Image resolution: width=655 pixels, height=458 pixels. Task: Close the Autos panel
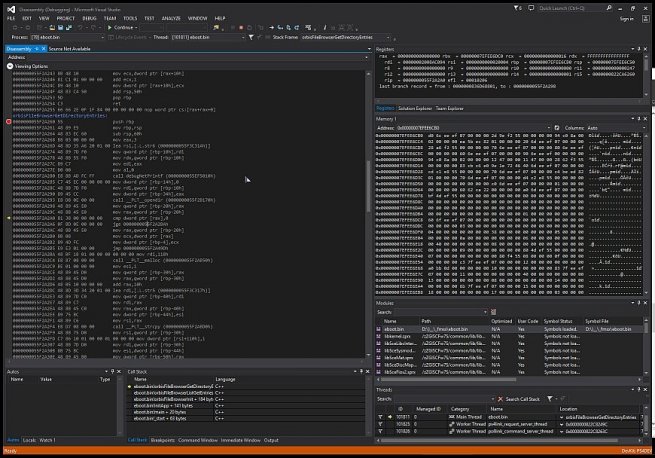click(x=118, y=371)
